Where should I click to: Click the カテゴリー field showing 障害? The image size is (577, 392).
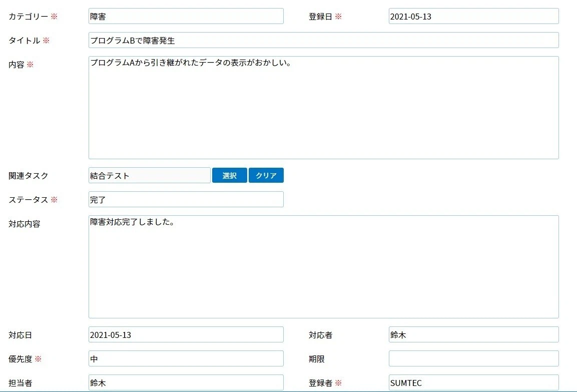coord(186,16)
